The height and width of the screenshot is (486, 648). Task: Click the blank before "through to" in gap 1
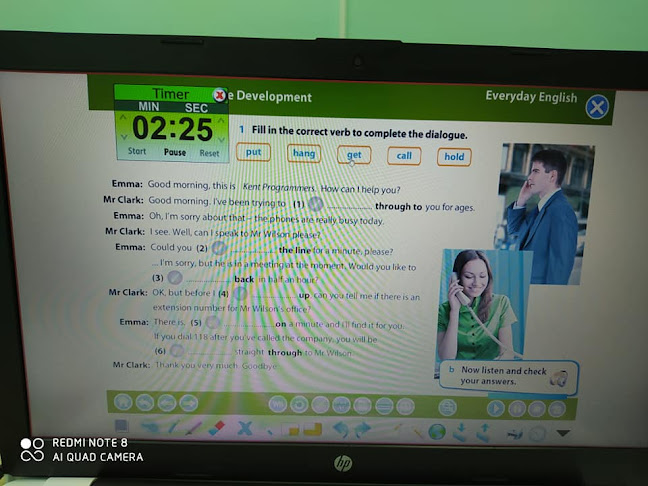pos(349,207)
